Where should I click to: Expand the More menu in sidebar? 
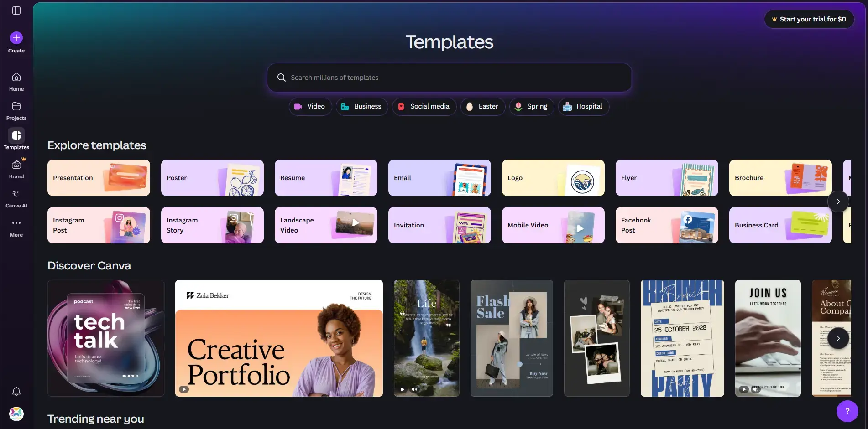[16, 223]
